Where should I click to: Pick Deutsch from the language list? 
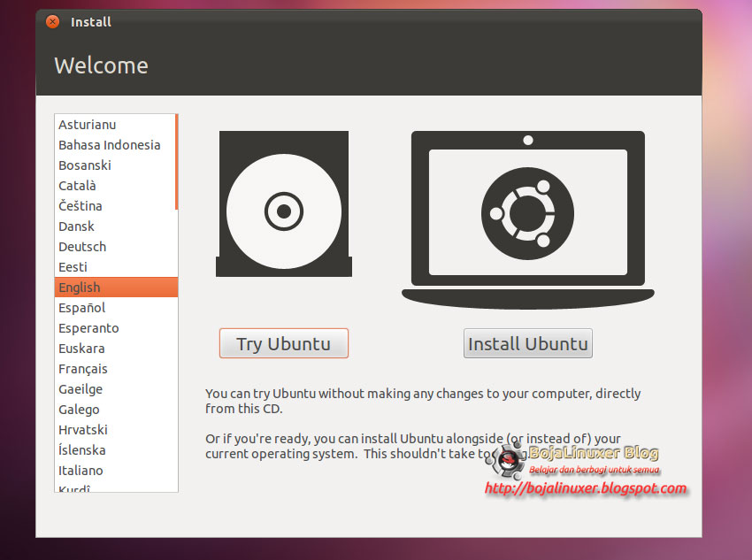[x=116, y=247]
